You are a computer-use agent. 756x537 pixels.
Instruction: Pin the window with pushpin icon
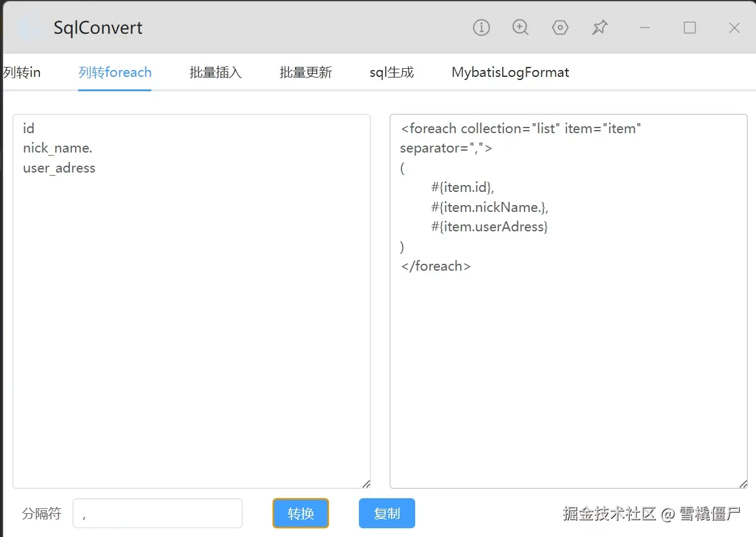tap(600, 28)
